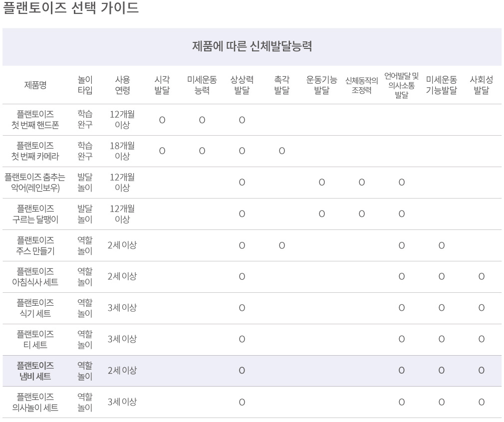Click the 미세운동 기능발달 "O" for 주스 만들기
Screen dimensions: 504x422
(x=442, y=246)
